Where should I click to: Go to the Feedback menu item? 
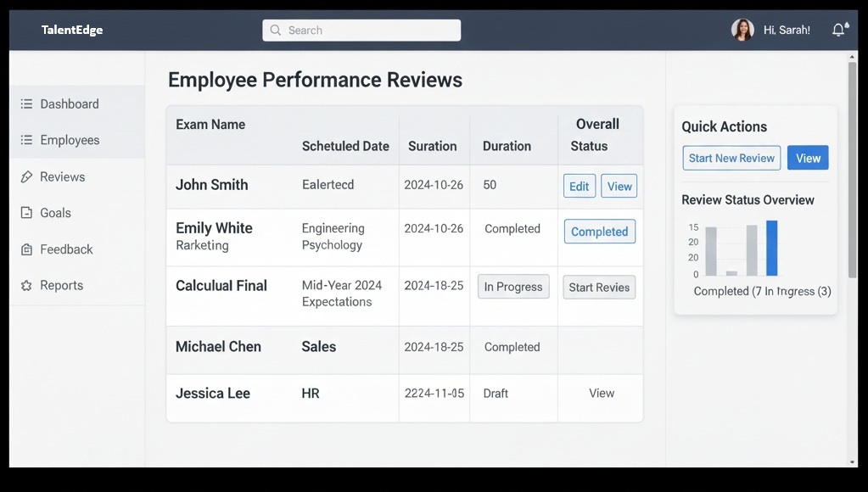pyautogui.click(x=66, y=250)
